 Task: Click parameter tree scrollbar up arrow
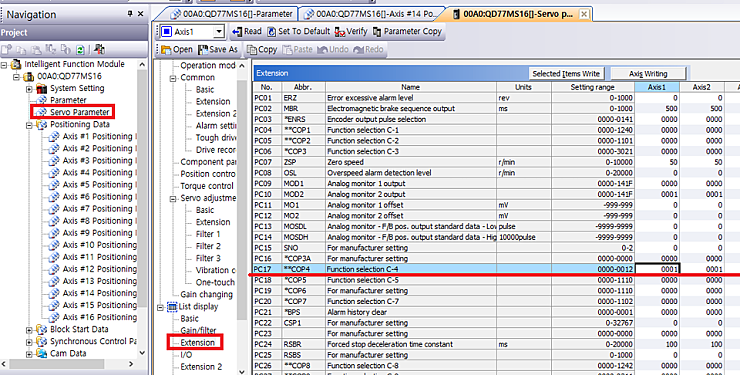[242, 66]
